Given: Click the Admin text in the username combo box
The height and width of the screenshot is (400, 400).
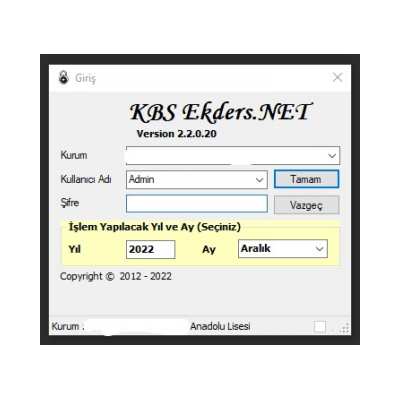Looking at the screenshot, I should (141, 179).
